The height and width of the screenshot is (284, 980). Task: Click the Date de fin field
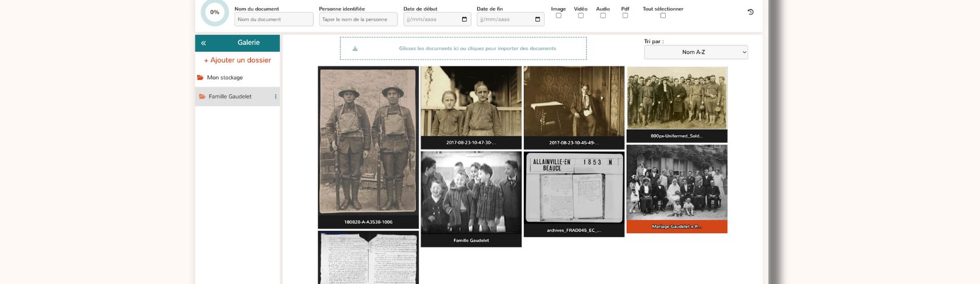pyautogui.click(x=510, y=19)
